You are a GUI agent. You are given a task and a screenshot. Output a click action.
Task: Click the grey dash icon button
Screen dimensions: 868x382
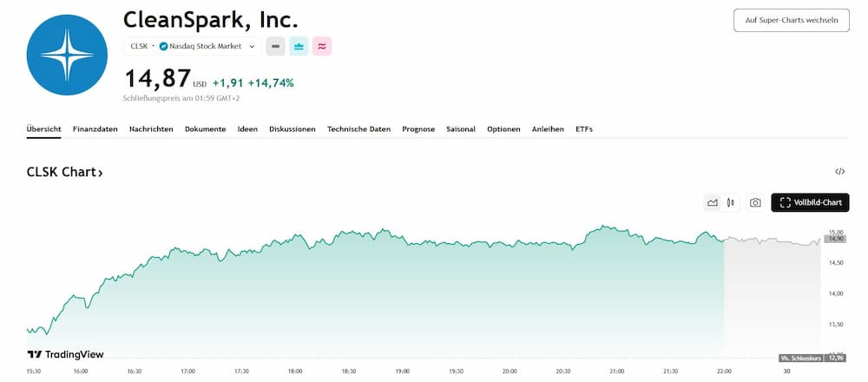pos(275,46)
